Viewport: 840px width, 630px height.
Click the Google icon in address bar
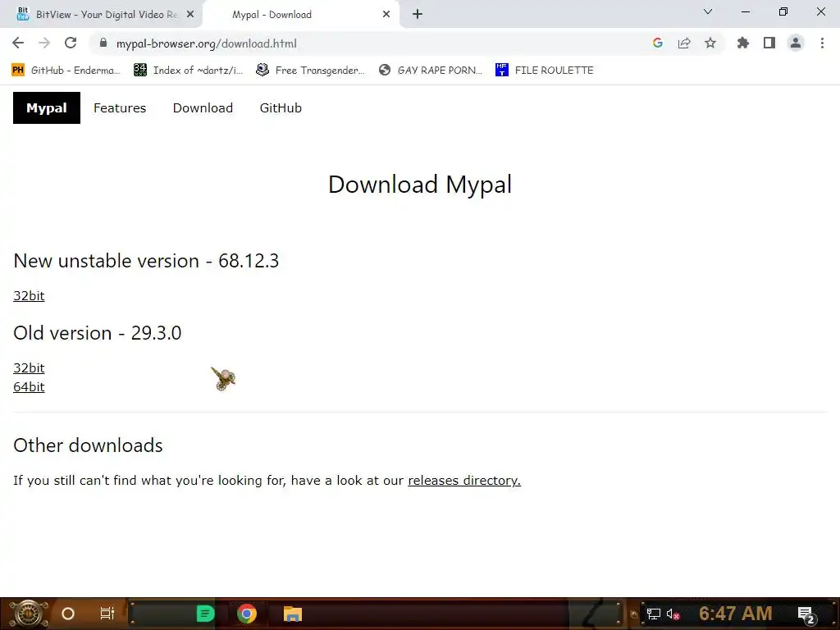(658, 43)
